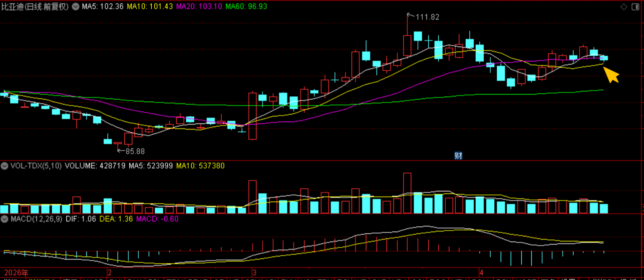This screenshot has height=280, width=644.
Task: Click the 85.88 low price label
Action: pyautogui.click(x=135, y=151)
